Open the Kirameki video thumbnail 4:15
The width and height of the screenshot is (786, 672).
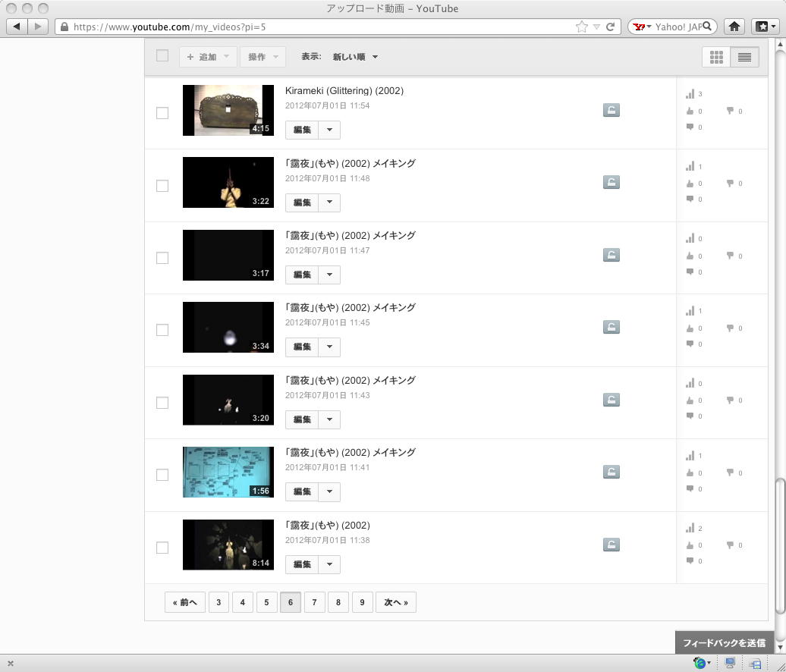[x=228, y=110]
